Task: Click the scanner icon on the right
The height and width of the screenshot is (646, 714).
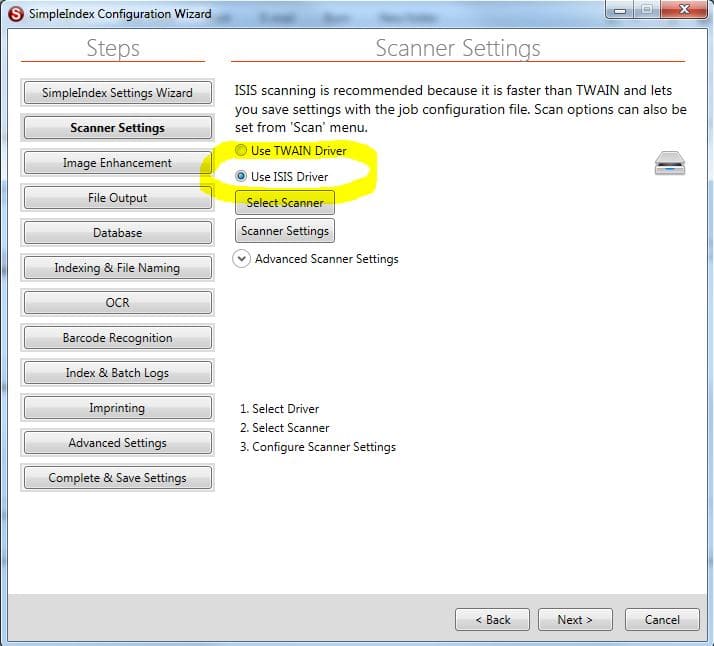Action: click(669, 163)
